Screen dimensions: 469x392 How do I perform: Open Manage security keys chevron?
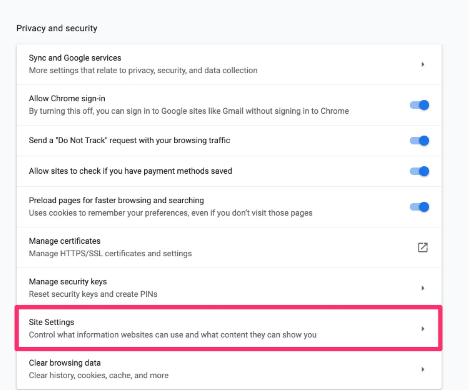tap(423, 288)
